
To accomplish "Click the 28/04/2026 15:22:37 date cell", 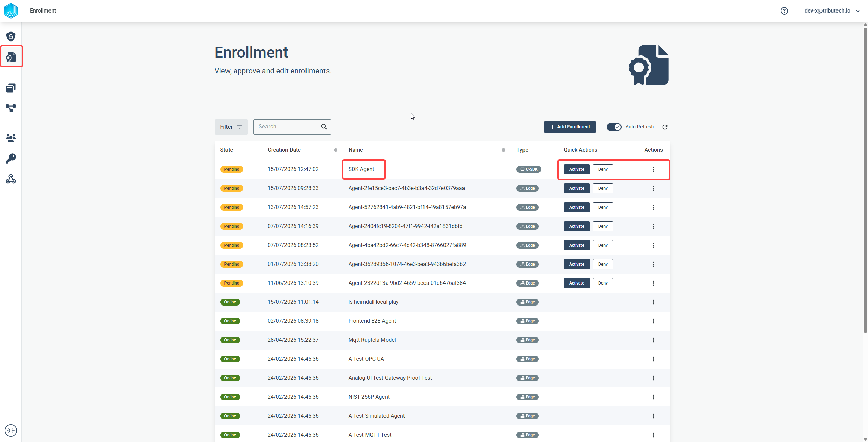I will 293,340.
